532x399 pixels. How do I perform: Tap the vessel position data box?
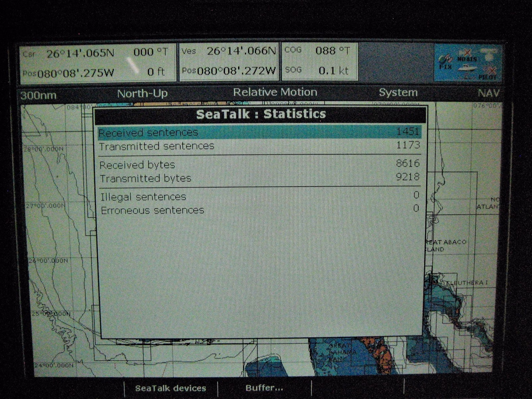(x=229, y=61)
